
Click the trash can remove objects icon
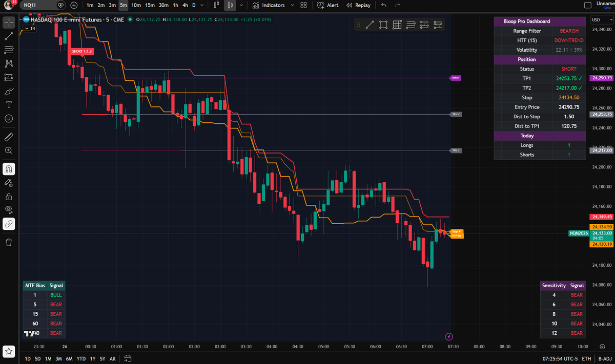(x=9, y=242)
